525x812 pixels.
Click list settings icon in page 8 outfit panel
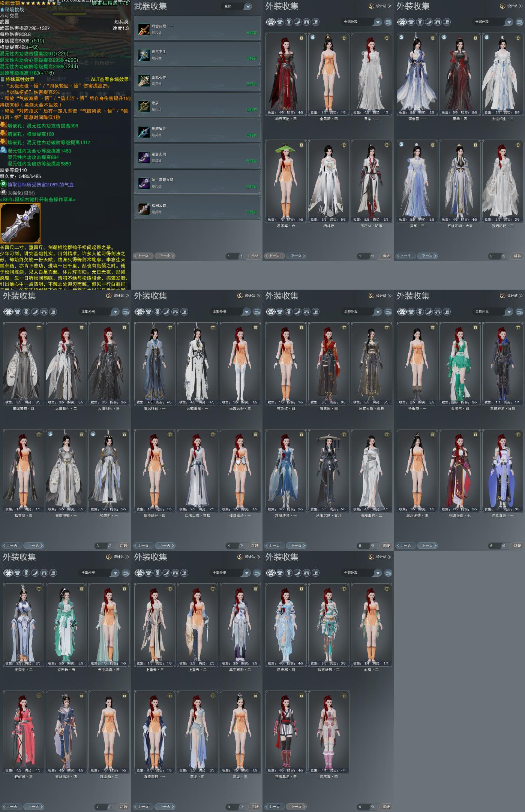(257, 573)
